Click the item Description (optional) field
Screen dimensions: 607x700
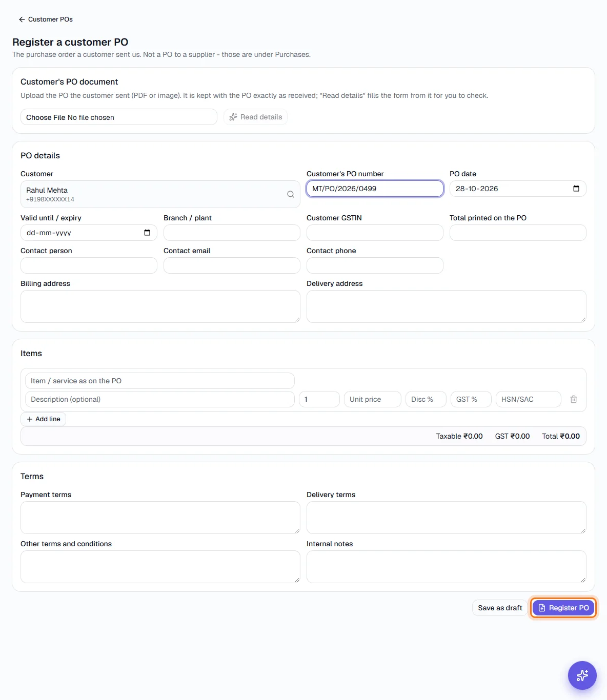pos(160,399)
